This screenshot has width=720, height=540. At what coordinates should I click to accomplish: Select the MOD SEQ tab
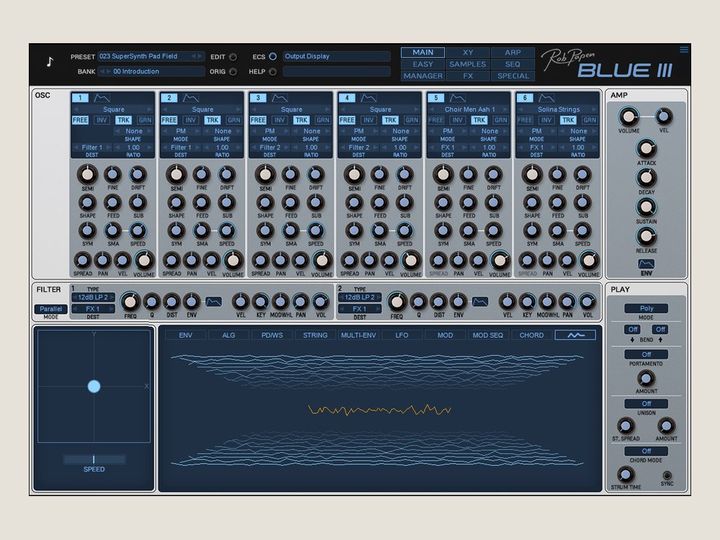[x=488, y=335]
